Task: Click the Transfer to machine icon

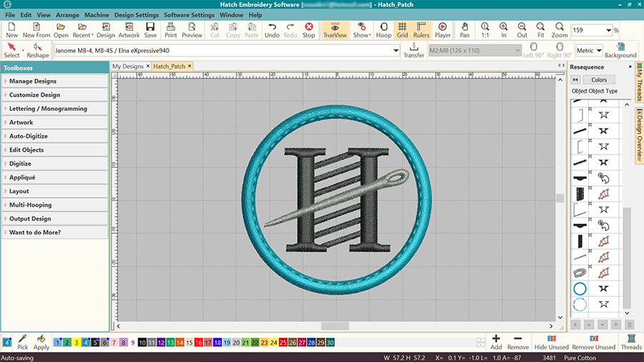Action: [x=414, y=50]
